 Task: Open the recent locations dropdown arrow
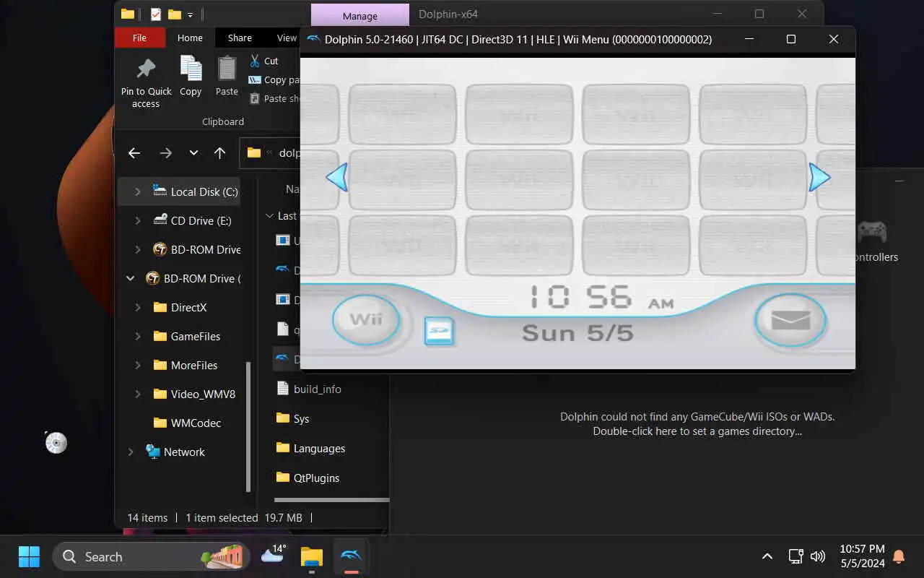pos(193,152)
